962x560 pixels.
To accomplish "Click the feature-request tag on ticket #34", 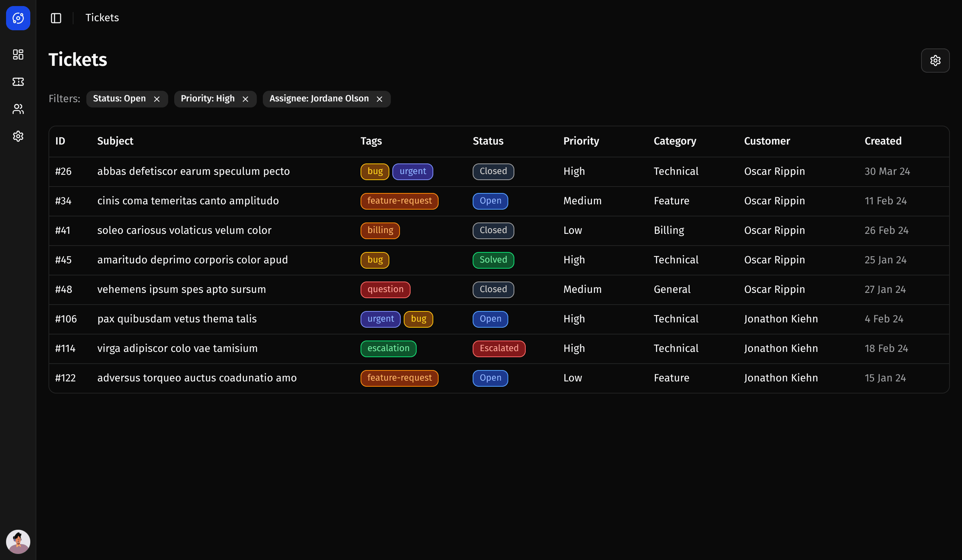I will tap(399, 201).
